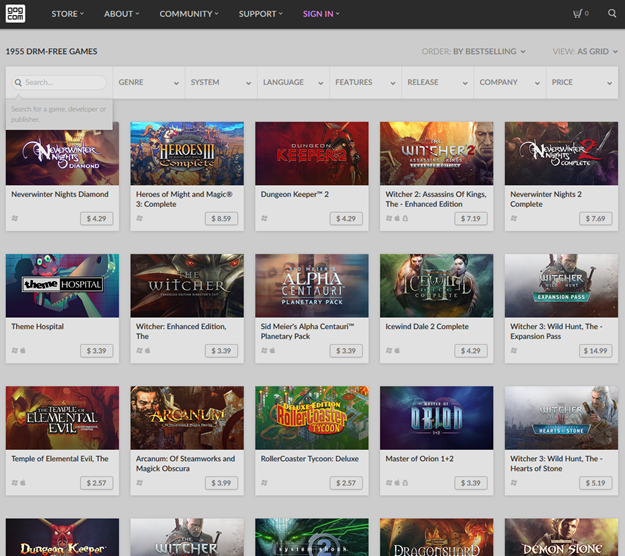625x556 pixels.
Task: Open the Master of Orion 1+2 cover
Action: (x=436, y=417)
